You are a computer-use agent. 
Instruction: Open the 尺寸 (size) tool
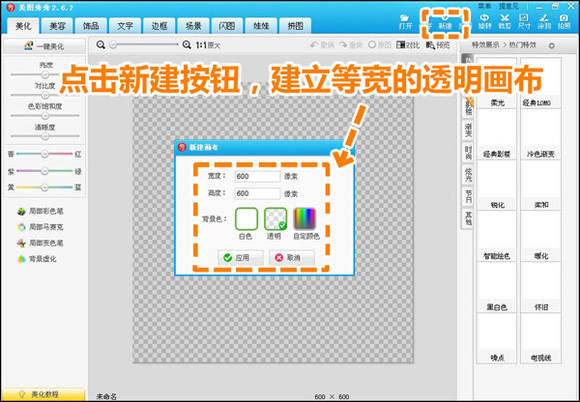click(524, 22)
